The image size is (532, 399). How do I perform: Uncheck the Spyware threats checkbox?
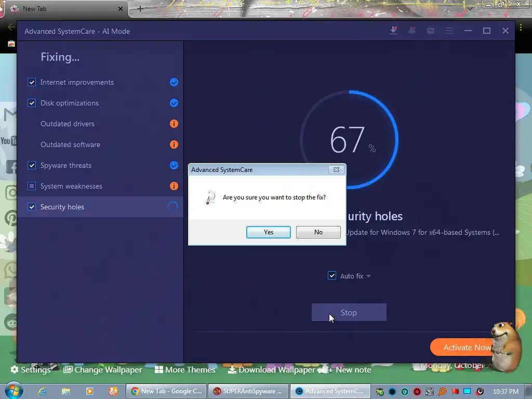(x=32, y=165)
